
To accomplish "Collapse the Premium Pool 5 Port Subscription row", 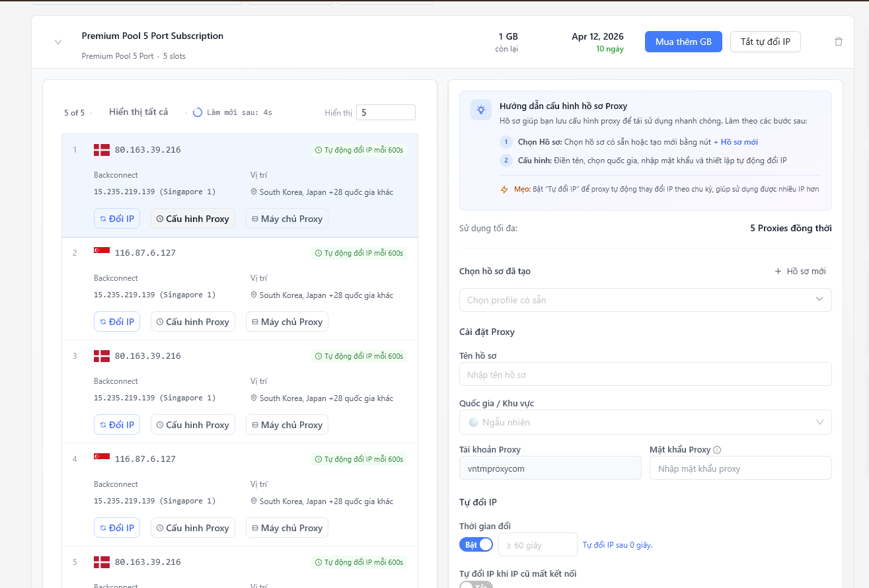I will [58, 42].
